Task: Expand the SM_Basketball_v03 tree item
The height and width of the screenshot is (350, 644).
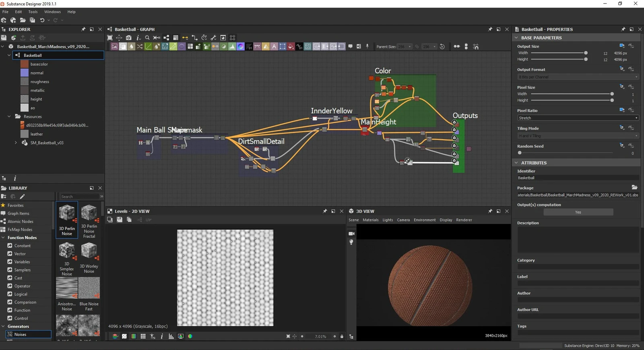Action: (16, 143)
